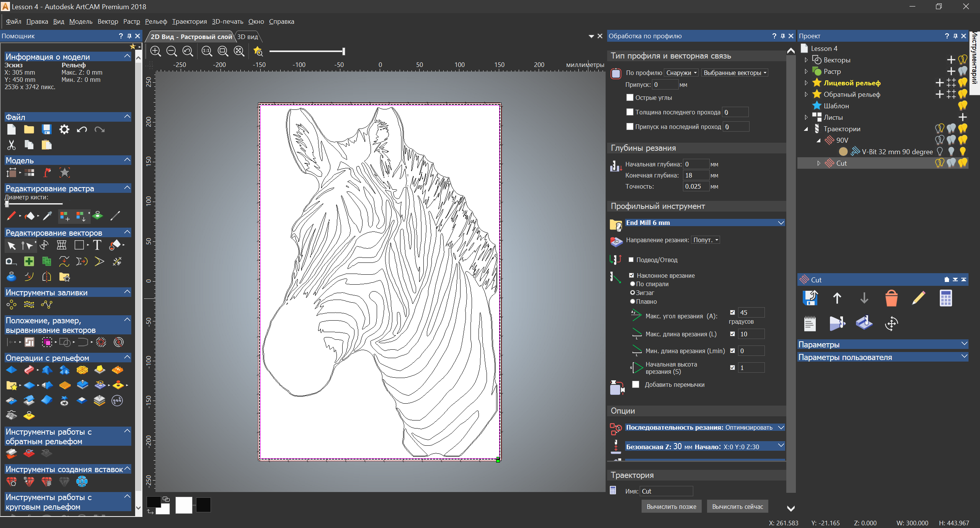Screen dimensions: 980x528
Task: Select the Text tool in vector editing
Action: coord(97,245)
